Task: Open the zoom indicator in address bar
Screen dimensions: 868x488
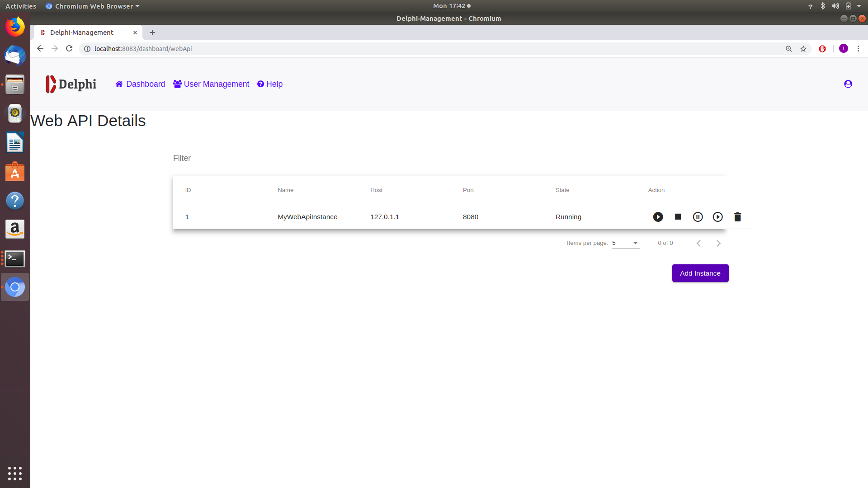Action: click(789, 49)
